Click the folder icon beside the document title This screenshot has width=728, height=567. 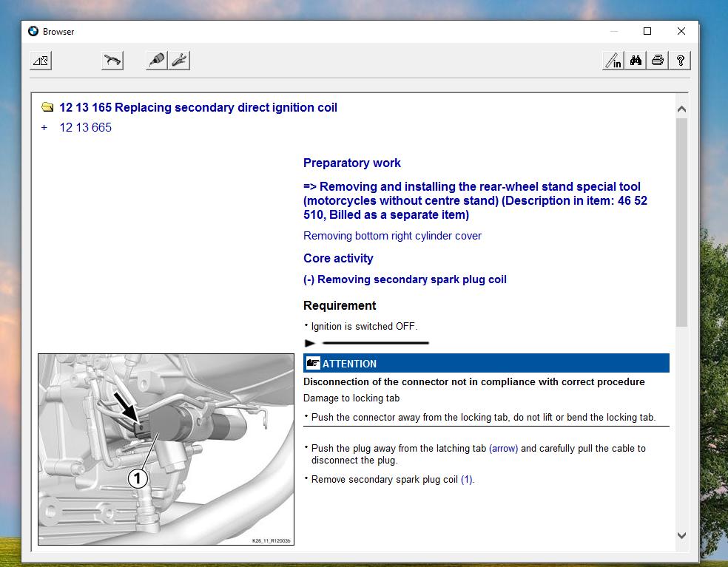pyautogui.click(x=47, y=106)
